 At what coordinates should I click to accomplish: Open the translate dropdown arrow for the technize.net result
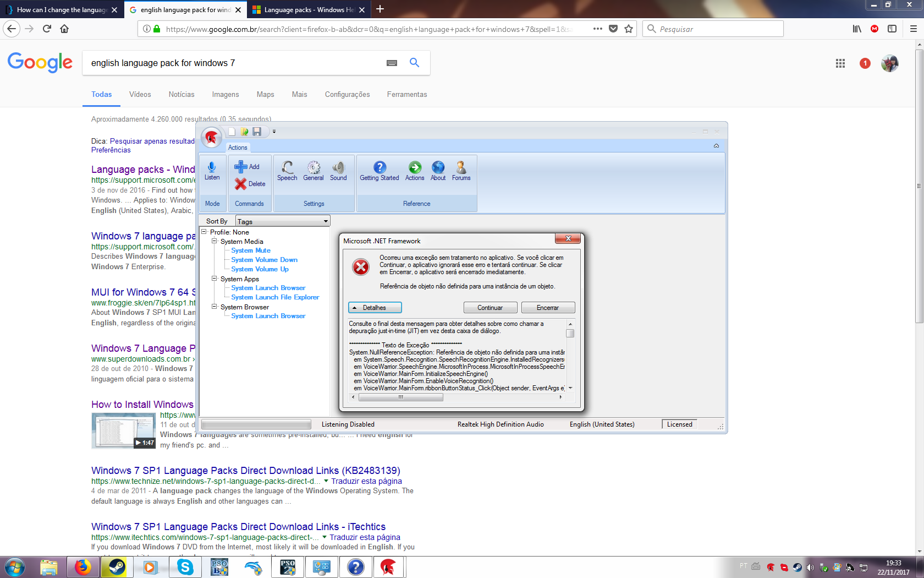coord(326,481)
